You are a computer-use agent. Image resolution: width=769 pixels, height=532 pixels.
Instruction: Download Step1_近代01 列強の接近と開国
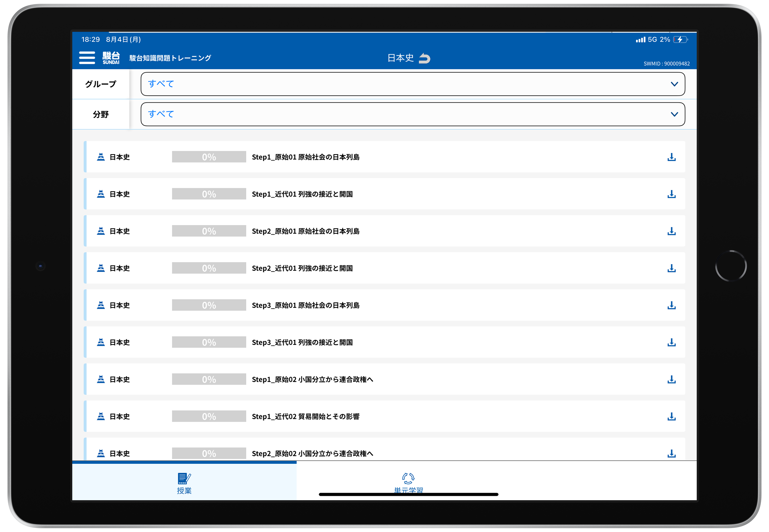pyautogui.click(x=671, y=194)
